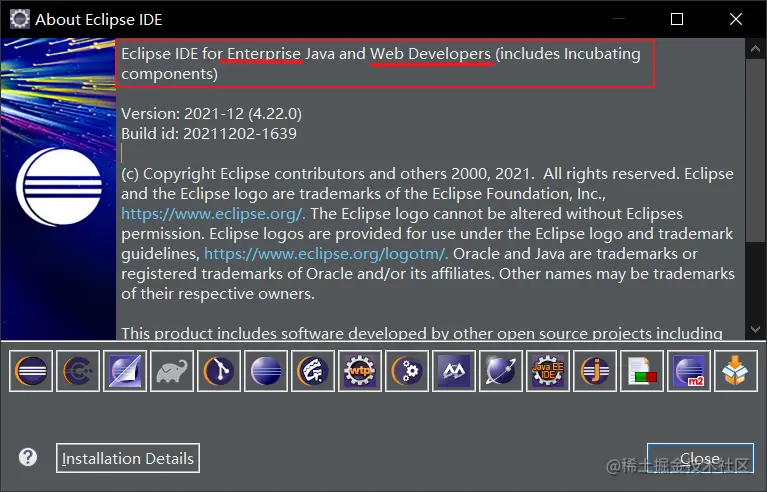Click the About Eclipse IDE title bar icon
This screenshot has width=767, height=492.
coord(20,19)
